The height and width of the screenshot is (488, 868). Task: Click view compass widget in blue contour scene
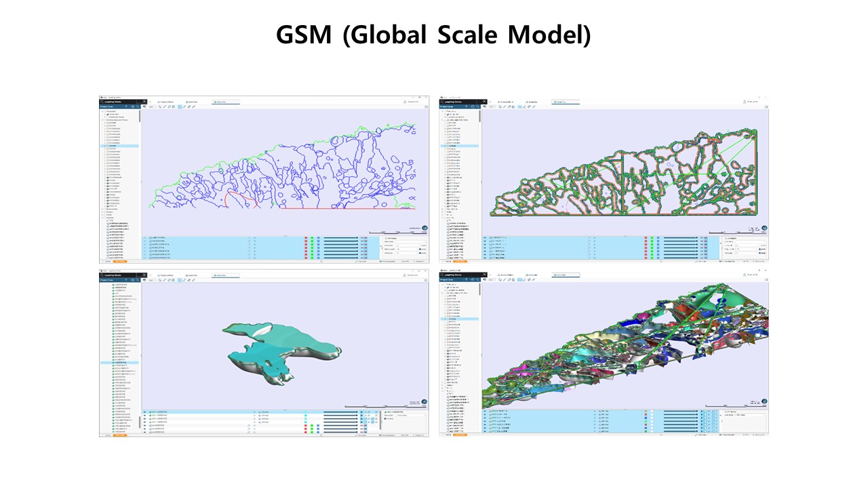pyautogui.click(x=425, y=228)
